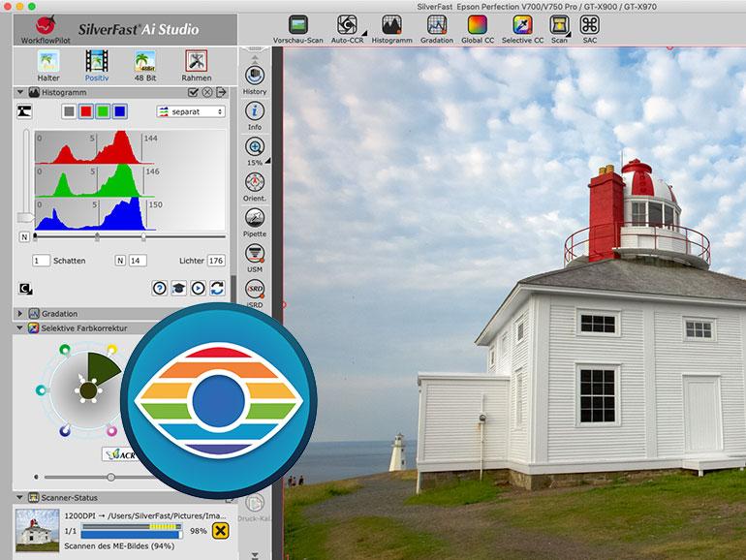746x560 pixels.
Task: Collapse the Selektive Farbkorrektur panel
Action: pyautogui.click(x=20, y=327)
